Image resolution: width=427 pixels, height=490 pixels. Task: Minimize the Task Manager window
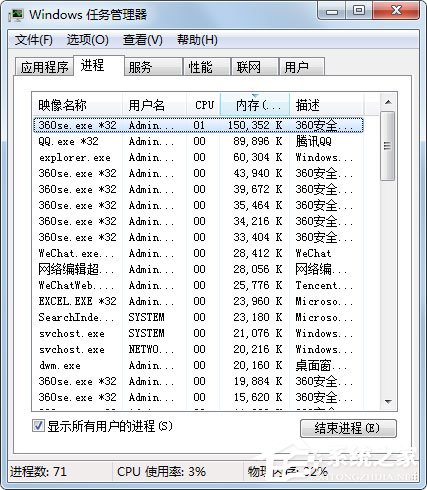331,11
